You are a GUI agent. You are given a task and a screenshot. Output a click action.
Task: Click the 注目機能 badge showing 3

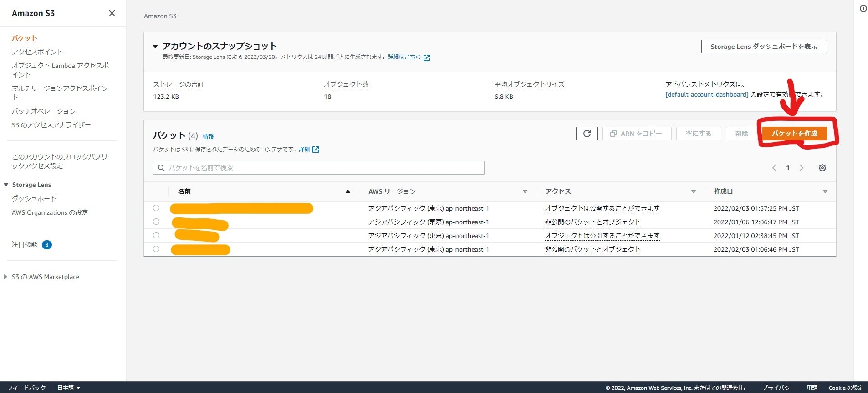46,245
